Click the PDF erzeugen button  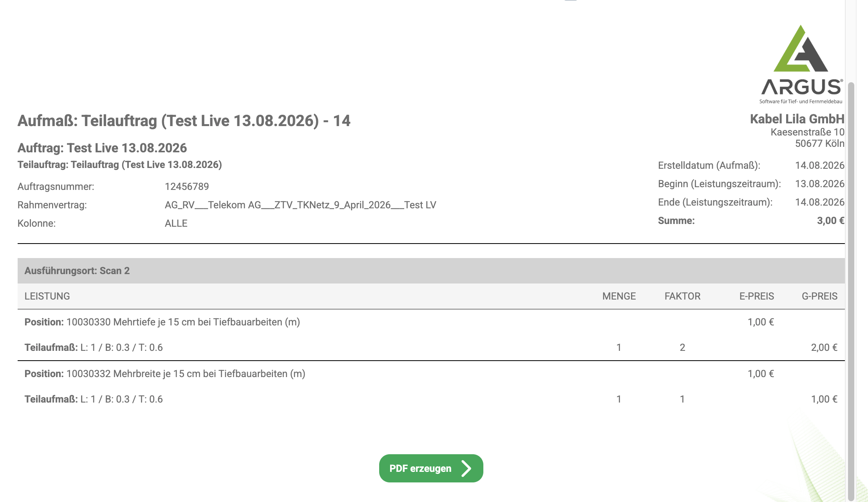(x=431, y=468)
